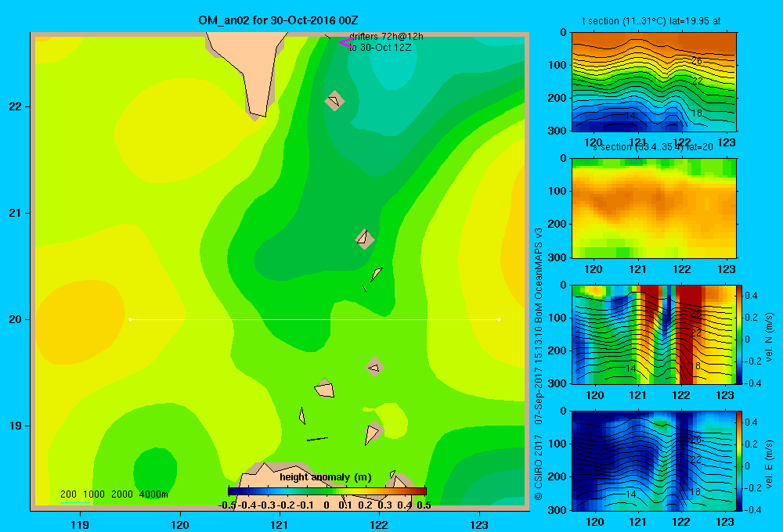The width and height of the screenshot is (783, 532).
Task: Click '0.4' tick on vel. N color bar
Action: (751, 296)
